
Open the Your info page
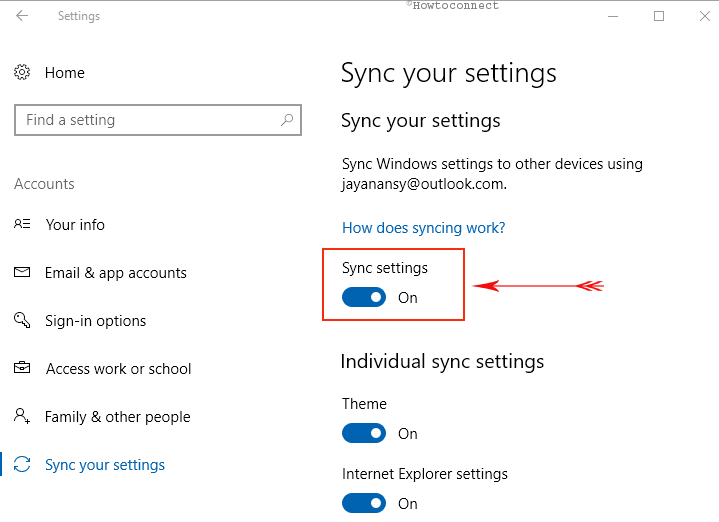pyautogui.click(x=75, y=225)
